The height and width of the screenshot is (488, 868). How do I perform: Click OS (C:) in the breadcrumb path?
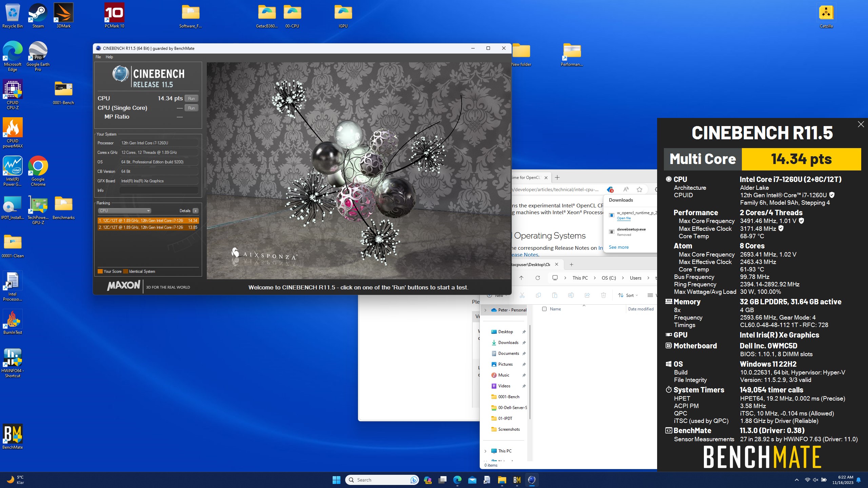pyautogui.click(x=609, y=278)
